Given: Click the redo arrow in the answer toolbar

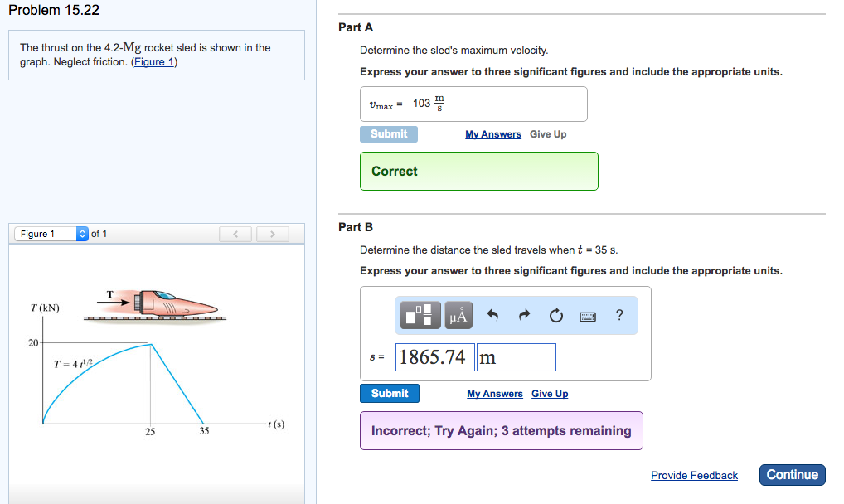Looking at the screenshot, I should click(525, 315).
